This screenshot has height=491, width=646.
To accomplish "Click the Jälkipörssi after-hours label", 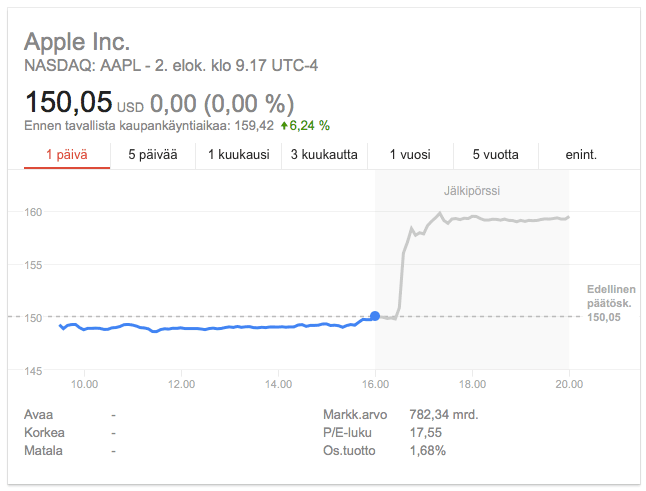I will tap(472, 190).
